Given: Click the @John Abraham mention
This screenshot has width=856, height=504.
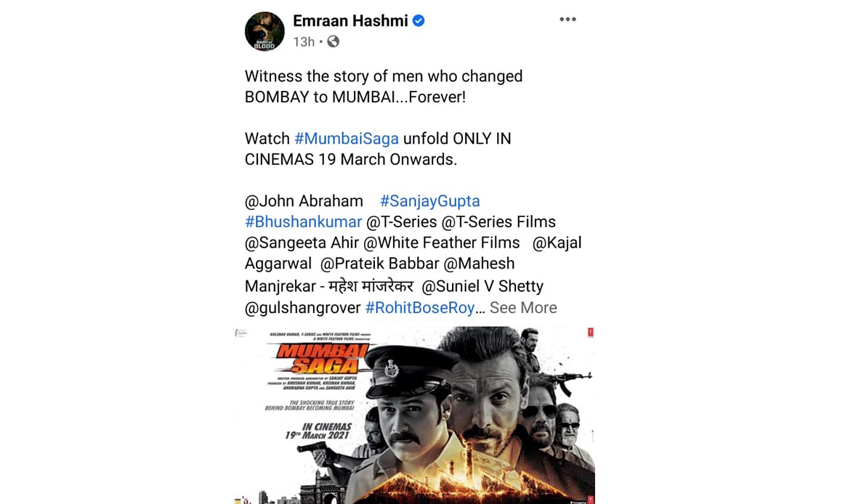Looking at the screenshot, I should (304, 201).
